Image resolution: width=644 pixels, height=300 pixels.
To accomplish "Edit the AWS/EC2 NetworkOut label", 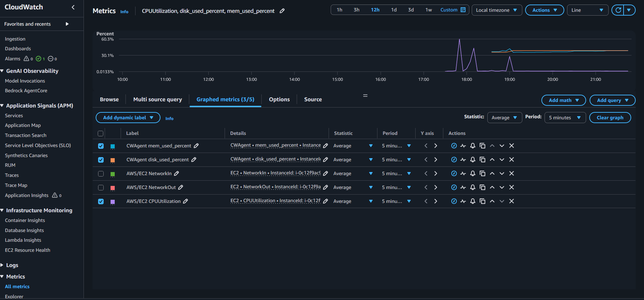I will click(181, 187).
